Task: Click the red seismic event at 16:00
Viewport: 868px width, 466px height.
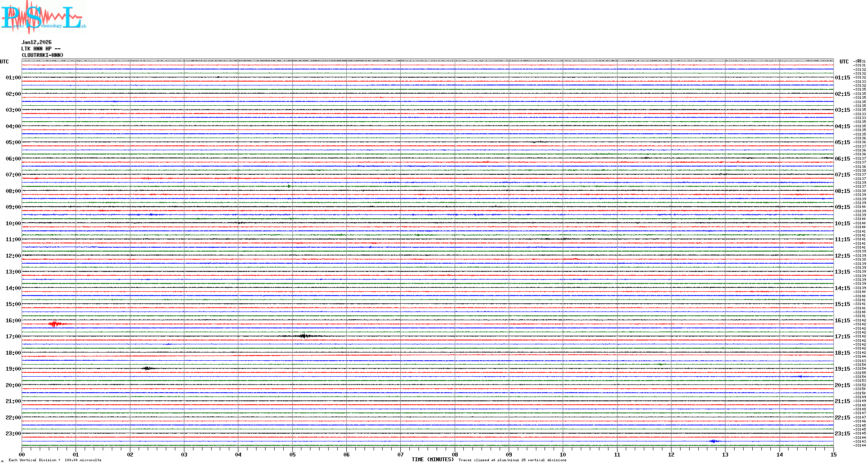Action: click(x=54, y=324)
